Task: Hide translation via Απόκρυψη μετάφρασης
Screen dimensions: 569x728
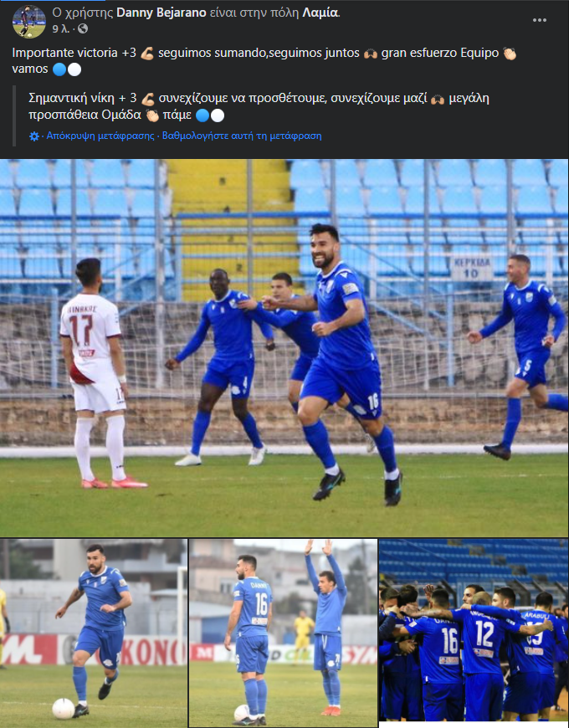Action: pyautogui.click(x=100, y=136)
